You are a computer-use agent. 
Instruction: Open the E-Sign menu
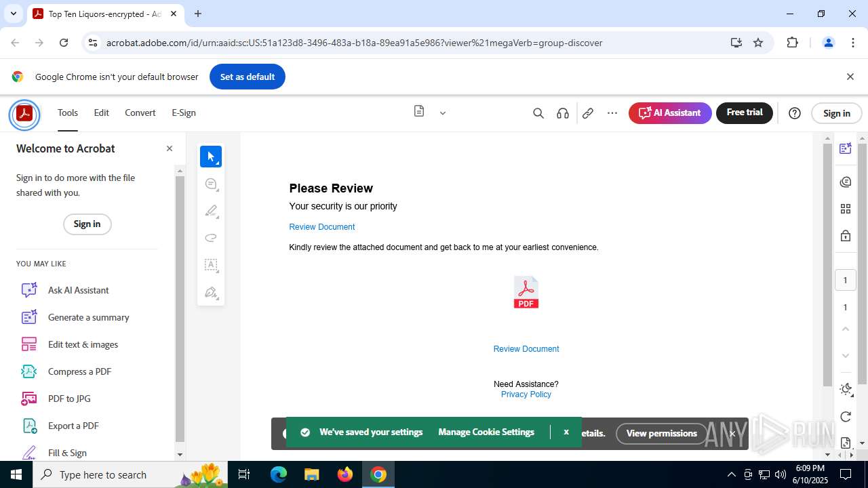point(184,113)
